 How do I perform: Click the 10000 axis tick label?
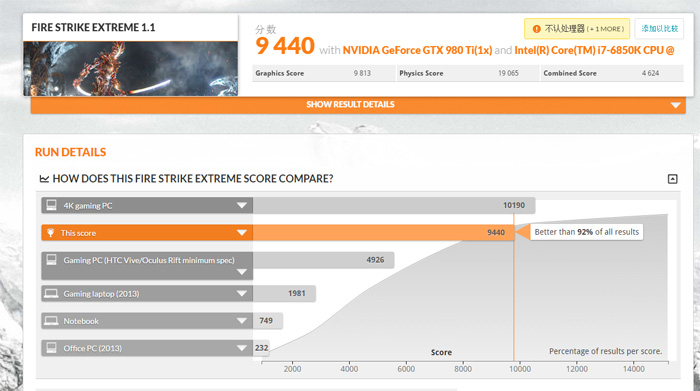pyautogui.click(x=520, y=369)
